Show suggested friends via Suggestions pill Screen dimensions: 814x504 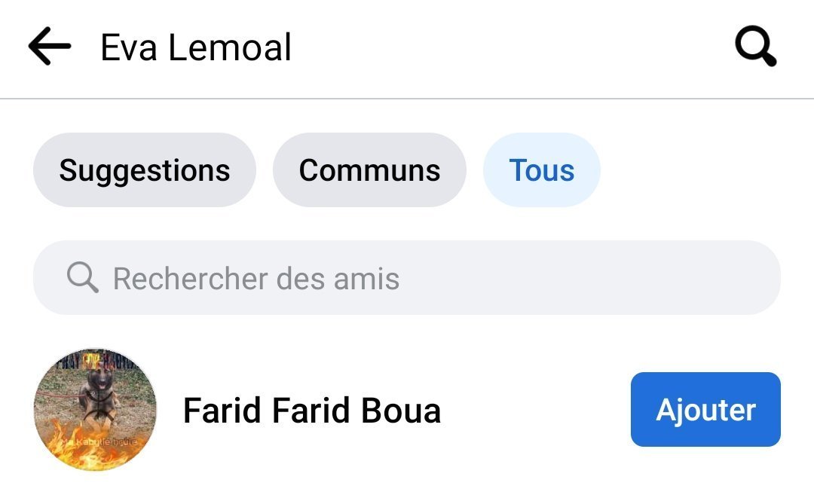(145, 170)
